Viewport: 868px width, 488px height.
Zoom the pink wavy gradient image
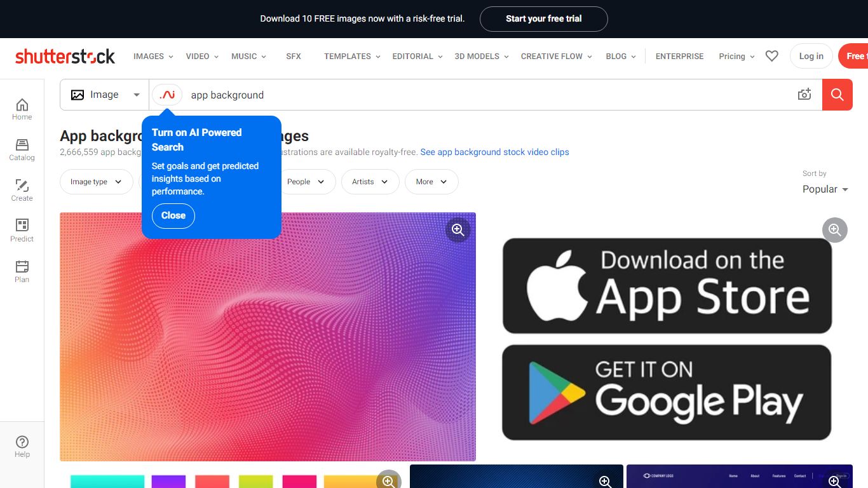pos(458,230)
